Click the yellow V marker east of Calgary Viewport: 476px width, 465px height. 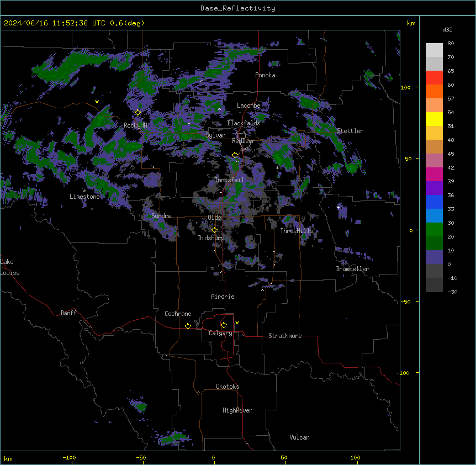[237, 323]
